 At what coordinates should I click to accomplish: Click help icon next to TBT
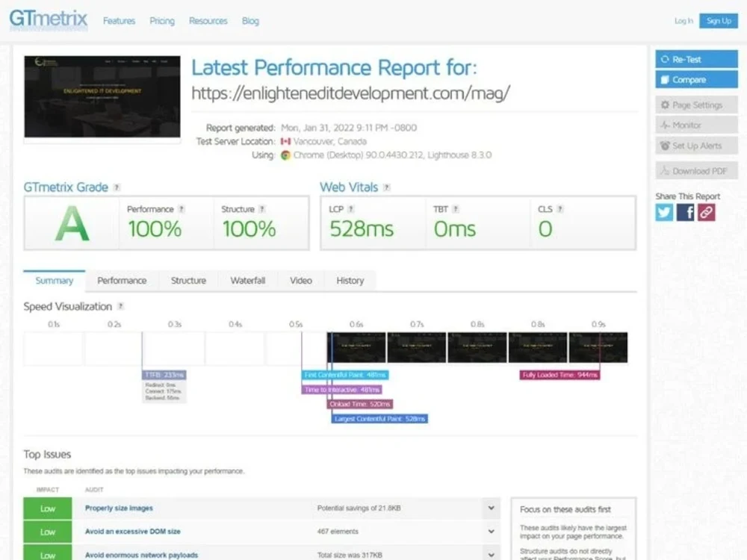pos(456,209)
